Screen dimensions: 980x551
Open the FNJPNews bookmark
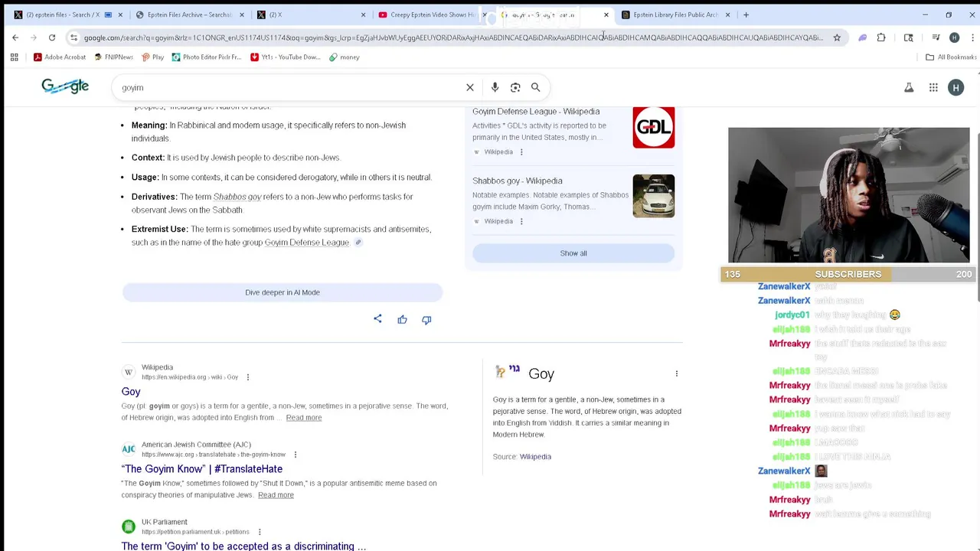coord(113,57)
